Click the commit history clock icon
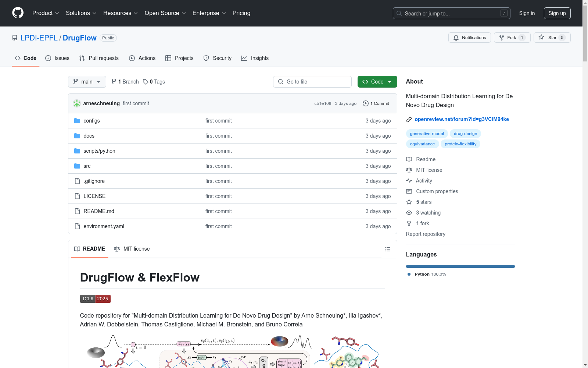 coord(366,103)
